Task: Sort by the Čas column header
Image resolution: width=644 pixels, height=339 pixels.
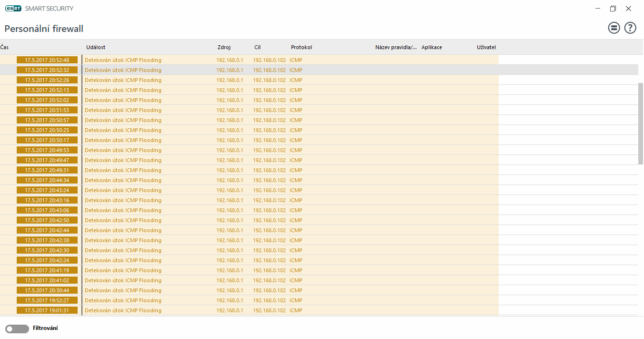Action: click(x=5, y=47)
